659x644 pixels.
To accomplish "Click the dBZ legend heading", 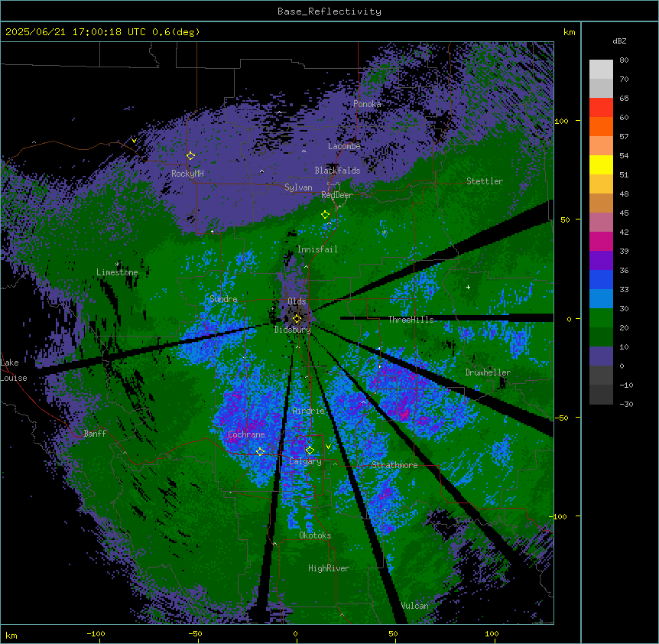I will coord(619,41).
